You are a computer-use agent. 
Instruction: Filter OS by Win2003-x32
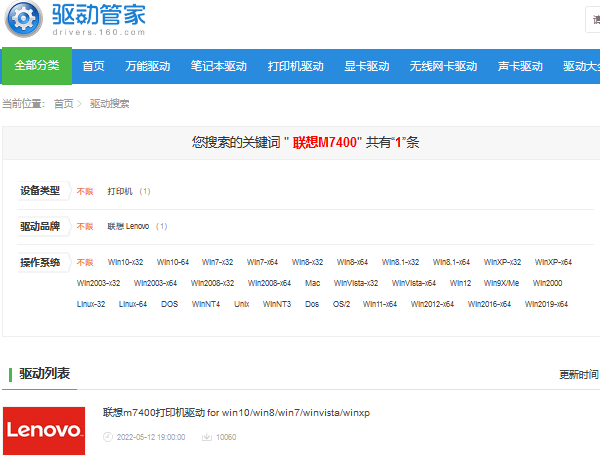98,283
